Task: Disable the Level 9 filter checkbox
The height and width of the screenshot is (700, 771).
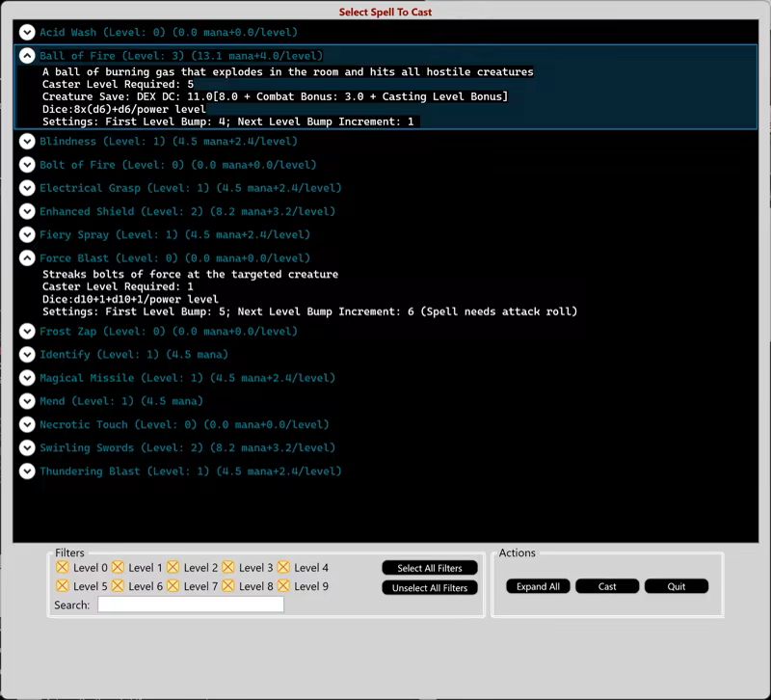Action: pyautogui.click(x=284, y=586)
